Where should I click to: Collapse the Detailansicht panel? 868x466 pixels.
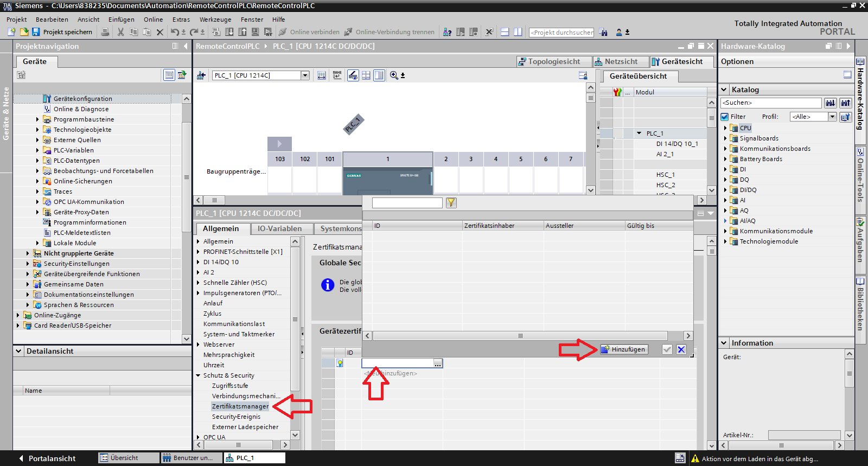[18, 351]
